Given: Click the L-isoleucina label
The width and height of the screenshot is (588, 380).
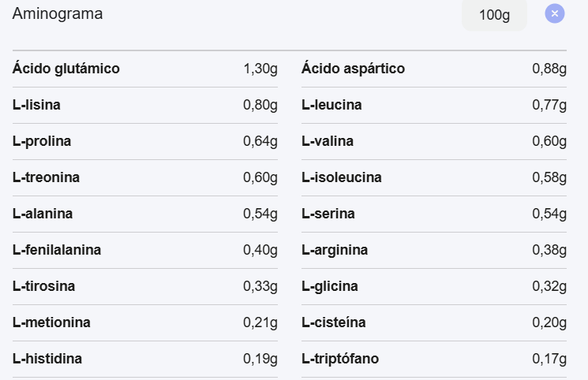Looking at the screenshot, I should tap(342, 177).
